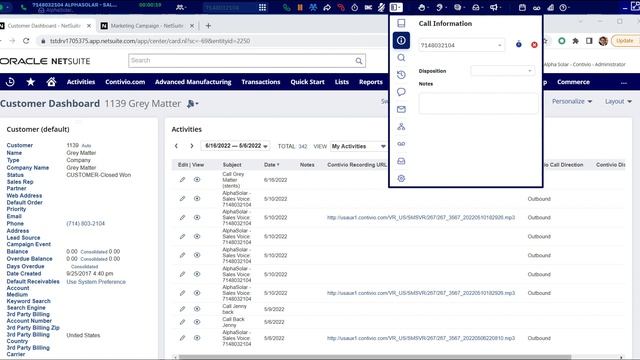Open call history icon in softphone sidebar
The width and height of the screenshot is (640, 360).
coord(401,75)
